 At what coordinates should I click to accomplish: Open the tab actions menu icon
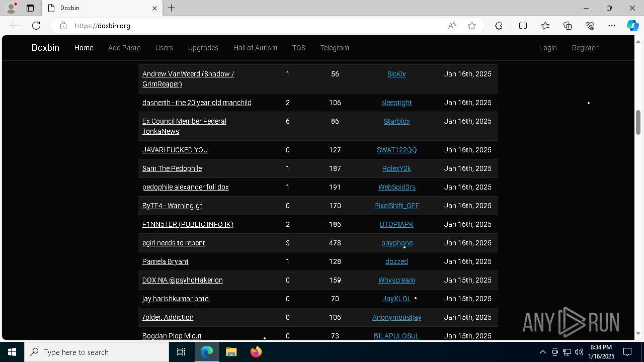click(30, 8)
